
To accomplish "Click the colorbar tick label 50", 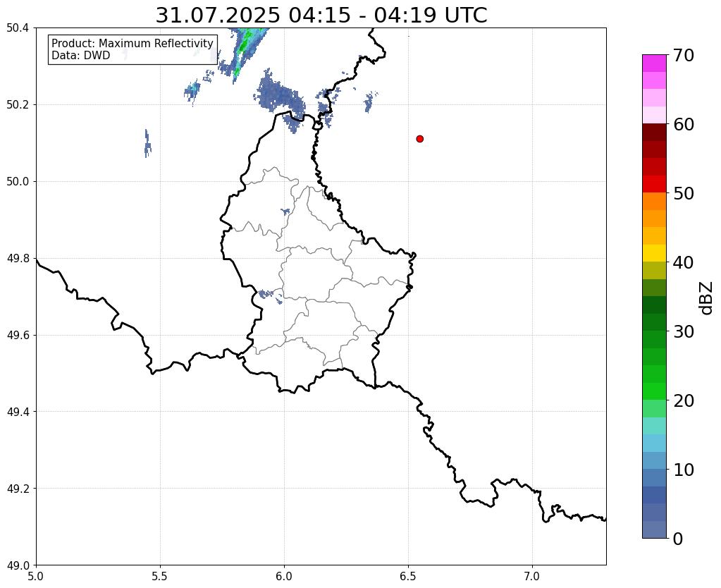I will tap(684, 193).
